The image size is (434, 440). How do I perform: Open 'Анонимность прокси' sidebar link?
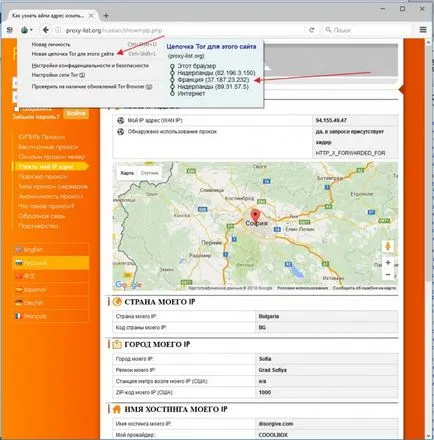tap(50, 196)
